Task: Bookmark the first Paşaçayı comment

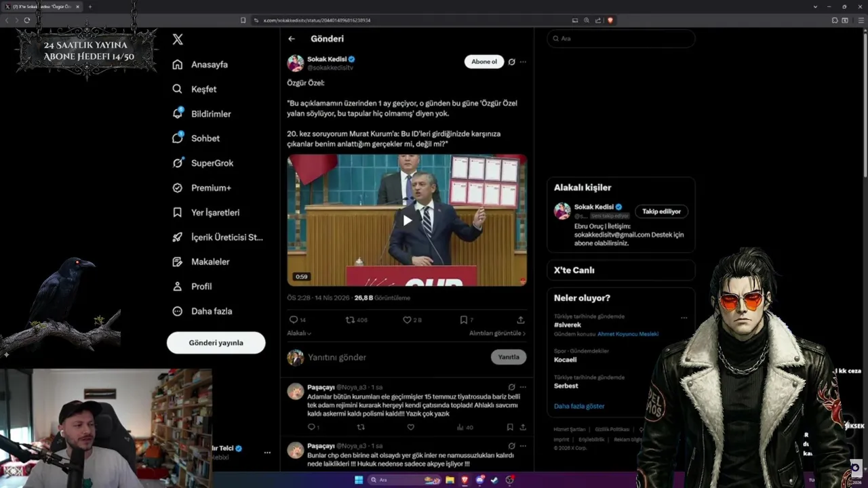Action: pos(510,427)
